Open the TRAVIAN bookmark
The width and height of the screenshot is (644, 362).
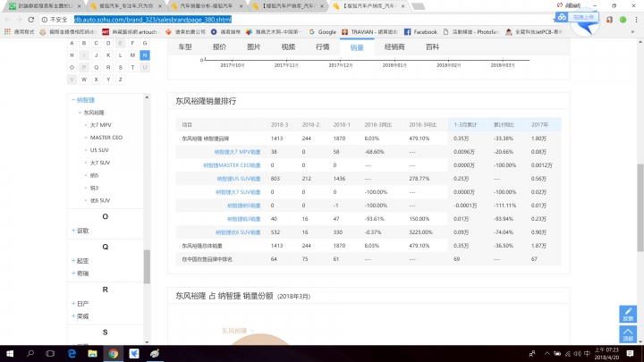[x=370, y=31]
